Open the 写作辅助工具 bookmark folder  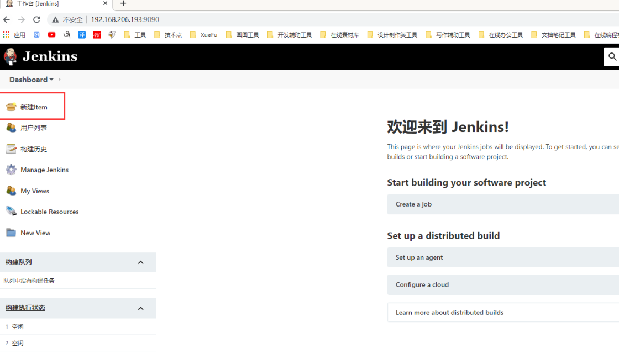point(448,35)
